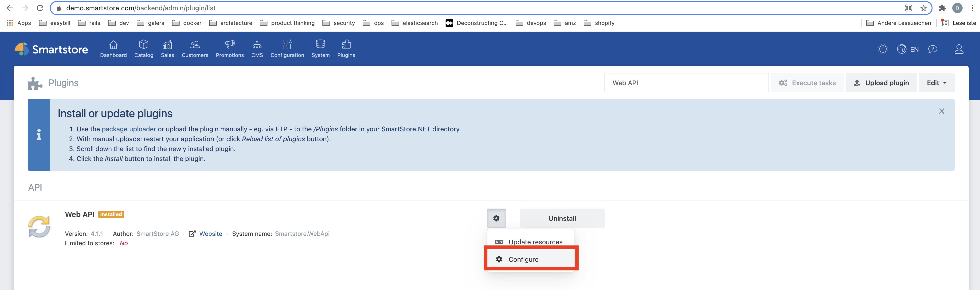Image resolution: width=980 pixels, height=290 pixels.
Task: Open the amz bookmarks folder
Action: (x=564, y=23)
